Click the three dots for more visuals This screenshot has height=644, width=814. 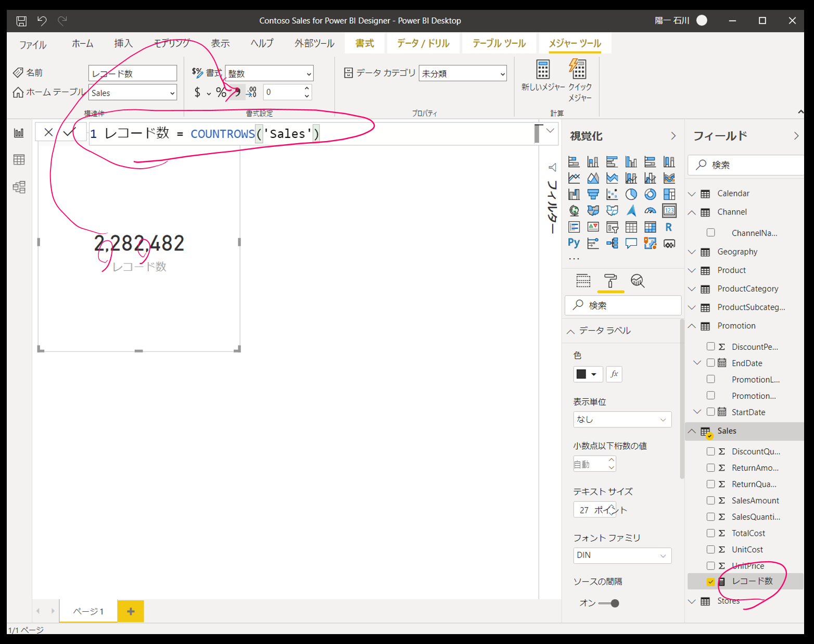[x=574, y=259]
